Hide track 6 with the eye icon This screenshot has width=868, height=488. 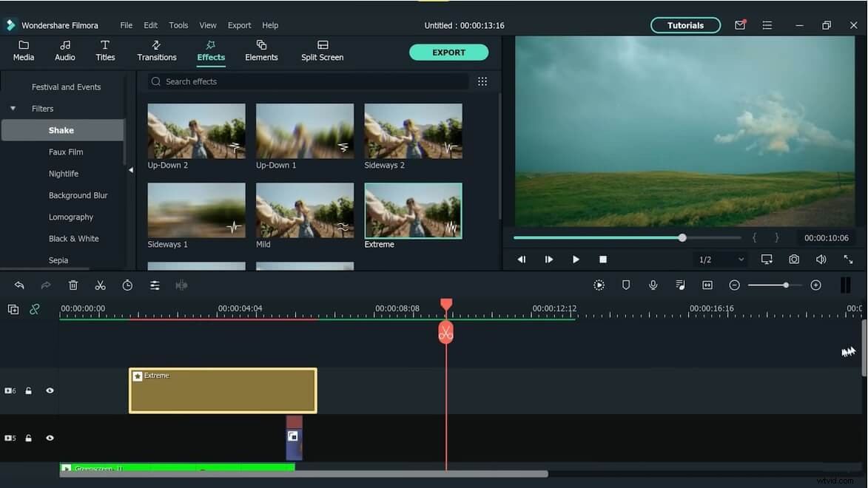(x=50, y=390)
